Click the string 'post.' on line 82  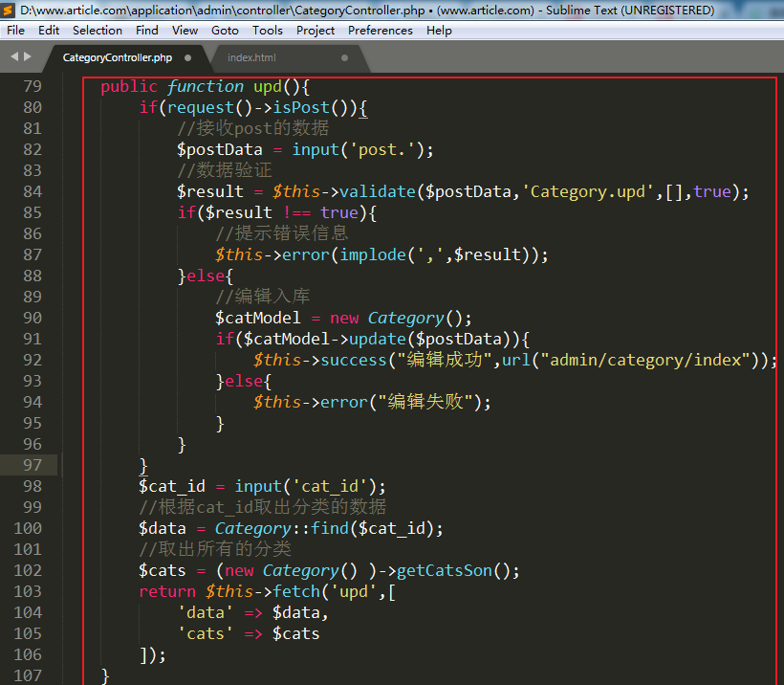pyautogui.click(x=382, y=149)
